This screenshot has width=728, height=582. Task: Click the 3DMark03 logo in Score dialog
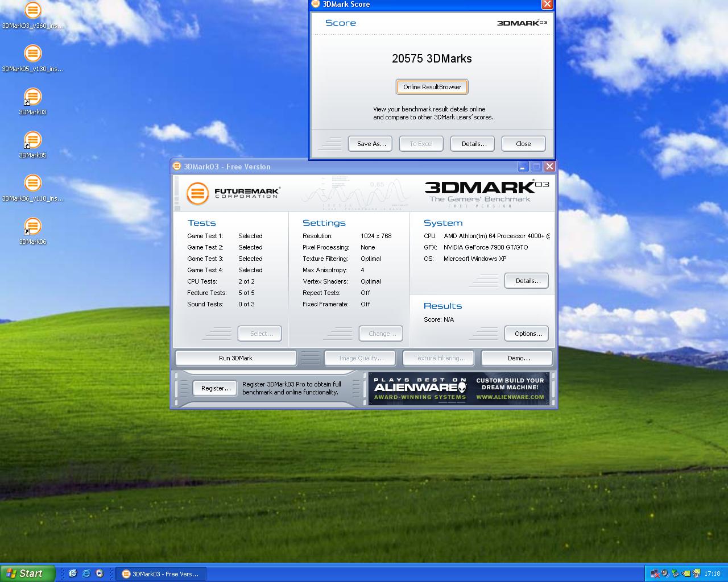point(522,23)
